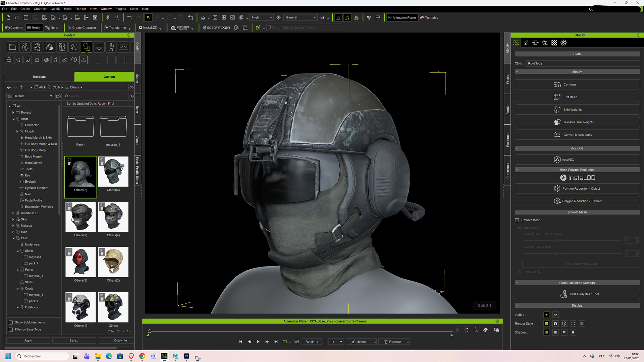Screen dimensions: 644x362
Task: Open the Plugins menu
Action: [x=120, y=9]
